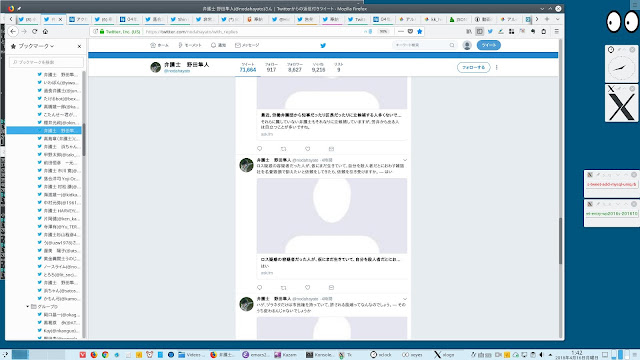
Task: Open the Pocket save icon in address bar
Action: [410, 31]
